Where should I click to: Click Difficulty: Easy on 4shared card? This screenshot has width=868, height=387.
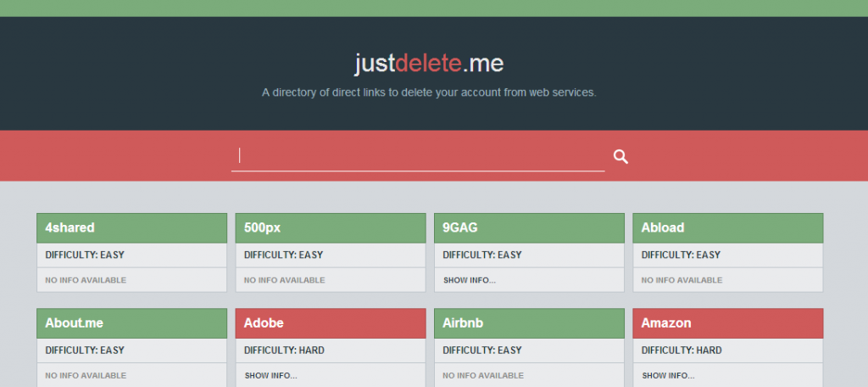click(85, 255)
